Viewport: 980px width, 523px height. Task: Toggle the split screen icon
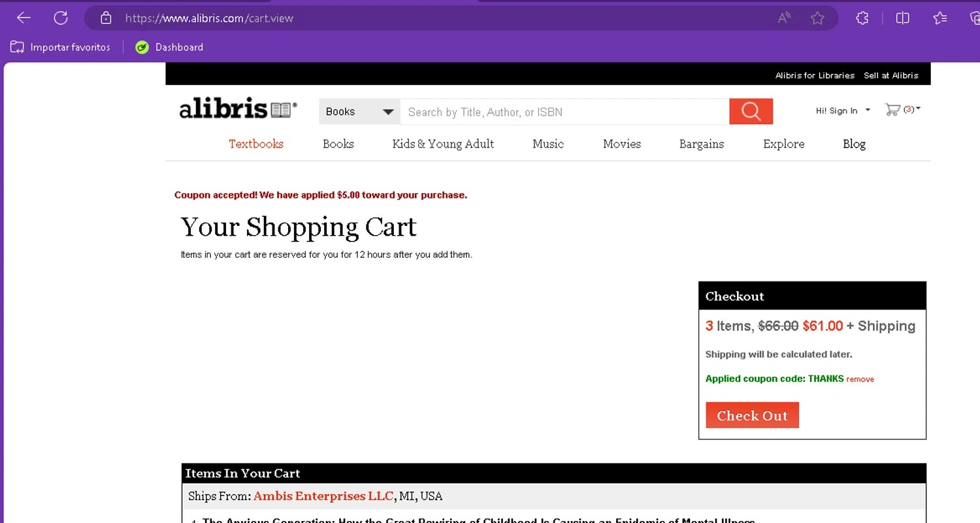point(902,18)
